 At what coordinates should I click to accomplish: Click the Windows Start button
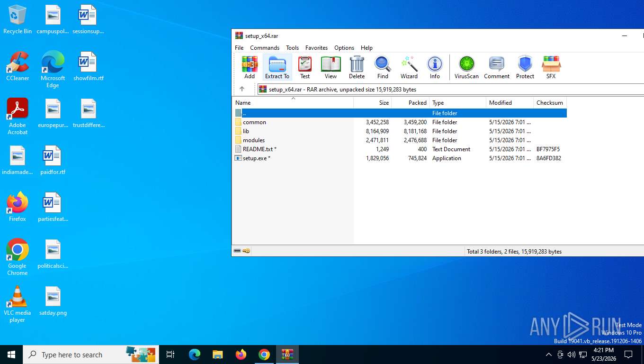11,355
